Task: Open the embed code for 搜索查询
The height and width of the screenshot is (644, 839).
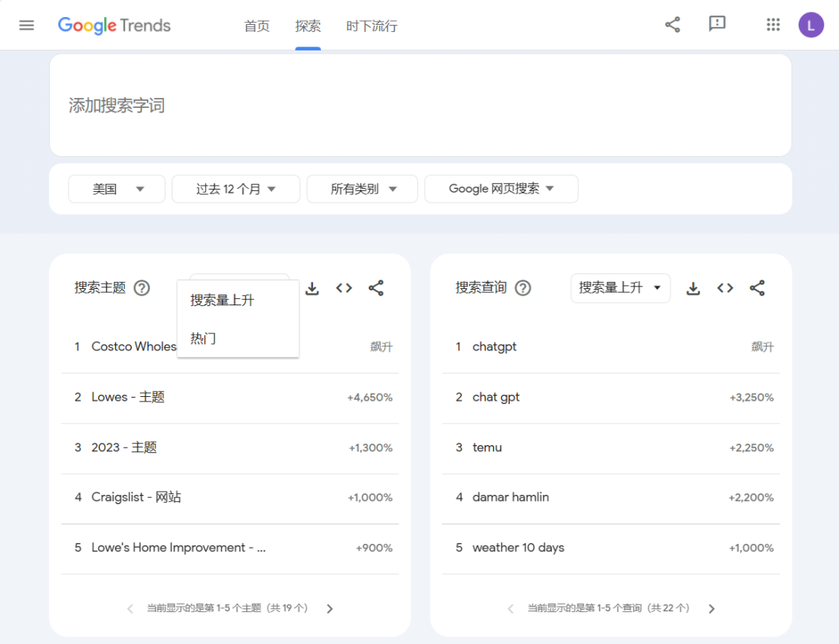Action: point(725,287)
